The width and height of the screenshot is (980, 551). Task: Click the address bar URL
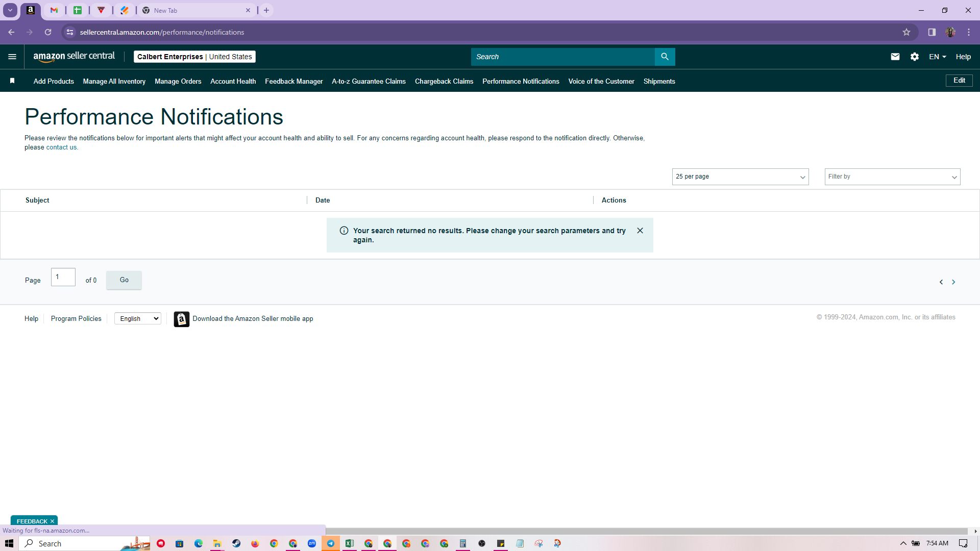coord(162,32)
